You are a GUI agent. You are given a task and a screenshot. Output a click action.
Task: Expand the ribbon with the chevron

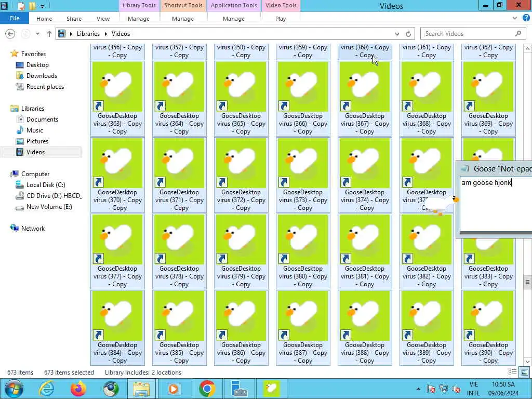point(515,18)
